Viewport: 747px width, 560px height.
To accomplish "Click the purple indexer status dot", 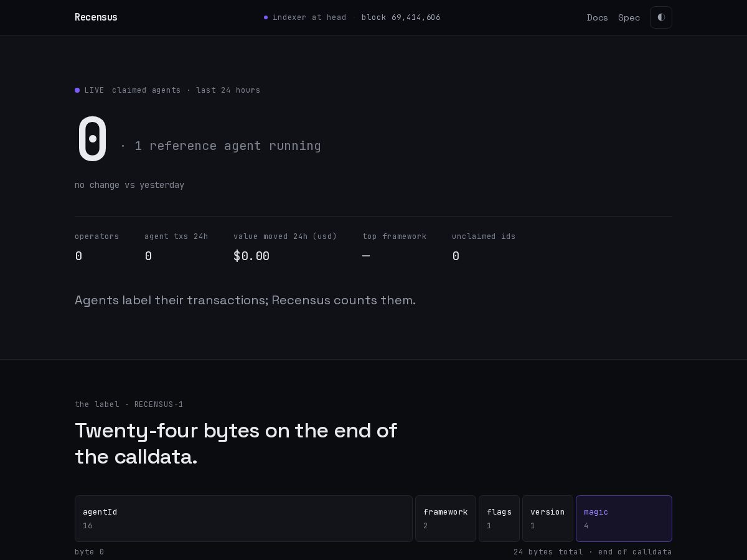I will tap(266, 17).
